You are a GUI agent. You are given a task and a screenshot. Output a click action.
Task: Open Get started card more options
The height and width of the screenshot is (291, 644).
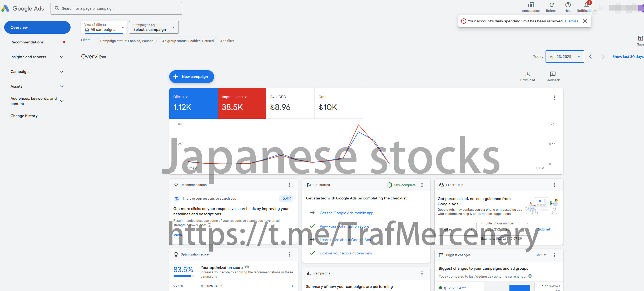click(422, 185)
